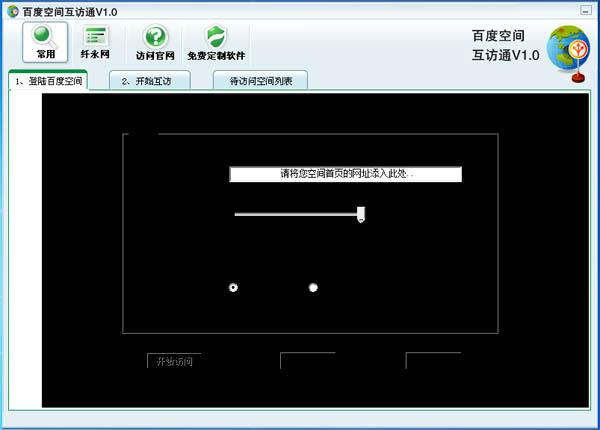
Task: Select the left selected radio button
Action: pyautogui.click(x=233, y=287)
